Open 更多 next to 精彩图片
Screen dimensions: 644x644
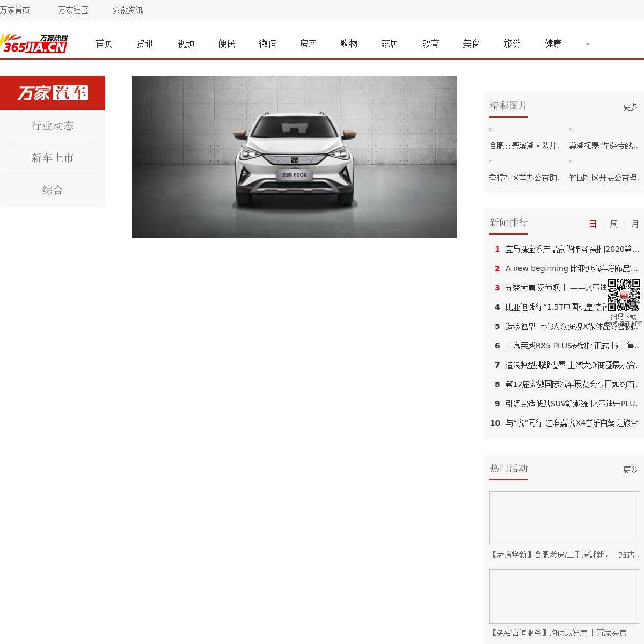(x=631, y=107)
